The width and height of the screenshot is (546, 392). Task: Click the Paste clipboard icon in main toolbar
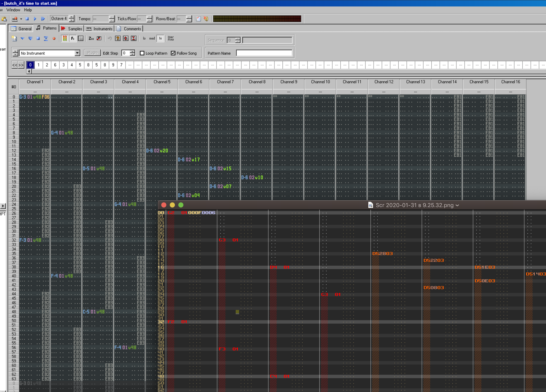[4, 19]
